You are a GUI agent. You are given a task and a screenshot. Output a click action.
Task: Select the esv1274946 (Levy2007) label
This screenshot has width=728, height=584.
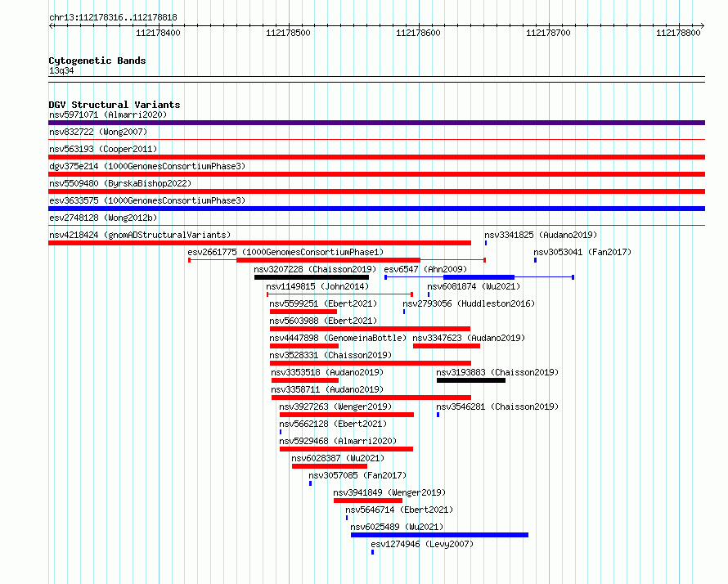click(x=422, y=544)
